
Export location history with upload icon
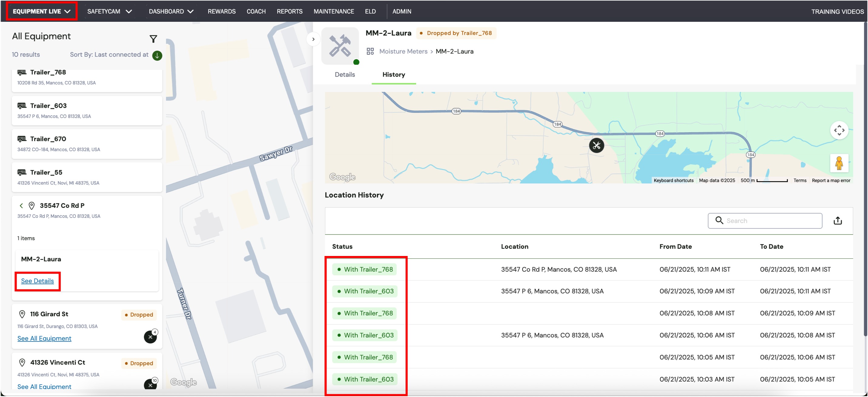[838, 221]
